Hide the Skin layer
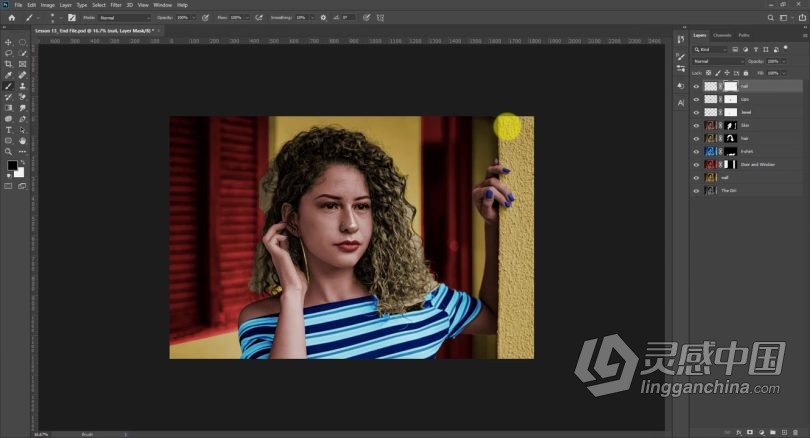Viewport: 810px width, 438px height. (x=696, y=126)
